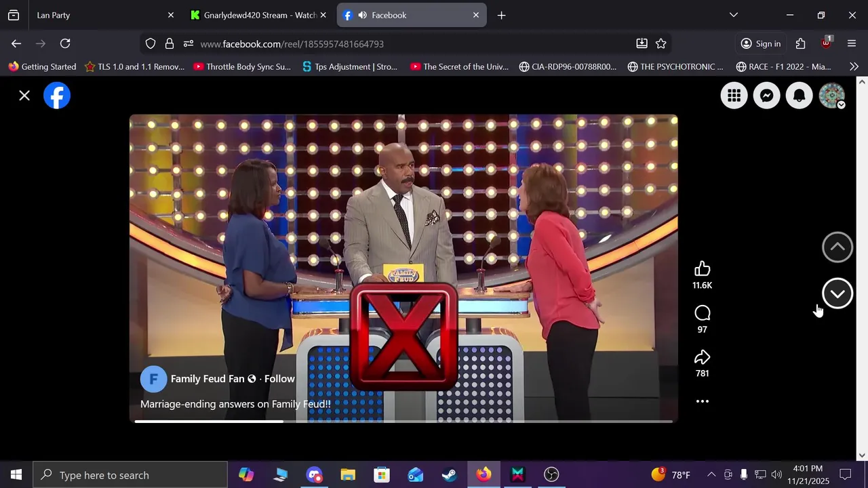
Task: Bookmark this page with star icon
Action: (x=661, y=43)
